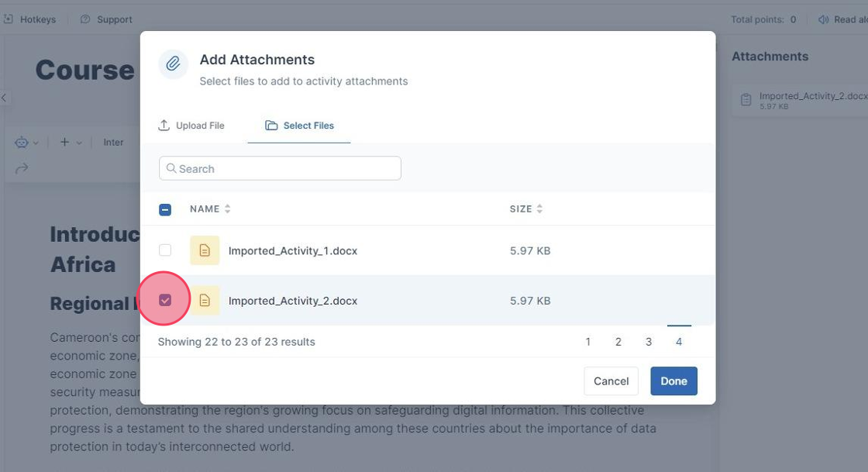This screenshot has height=472, width=868.
Task: Click the Cancel button
Action: pos(611,381)
